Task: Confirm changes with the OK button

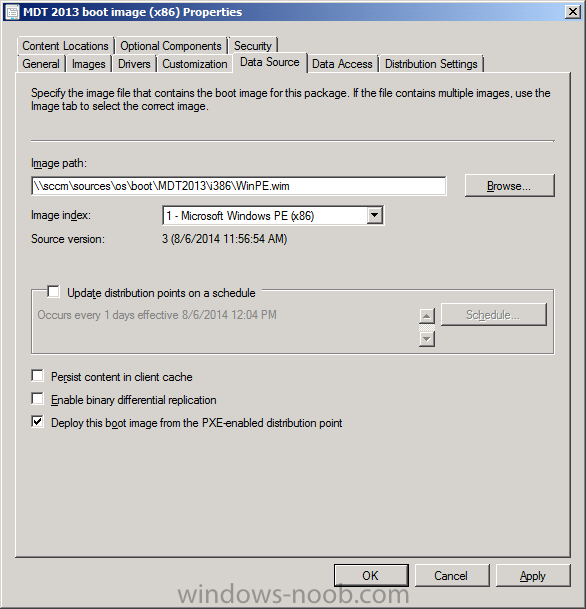Action: [x=371, y=575]
